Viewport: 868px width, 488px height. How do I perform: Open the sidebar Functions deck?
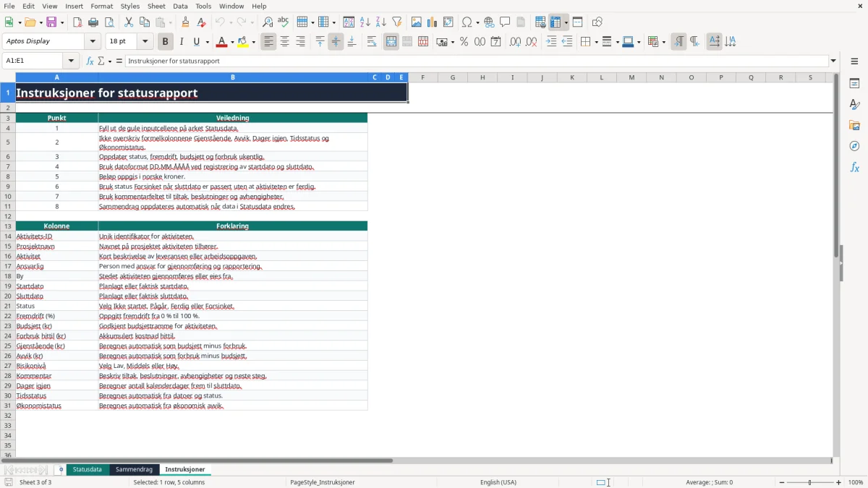pos(854,168)
